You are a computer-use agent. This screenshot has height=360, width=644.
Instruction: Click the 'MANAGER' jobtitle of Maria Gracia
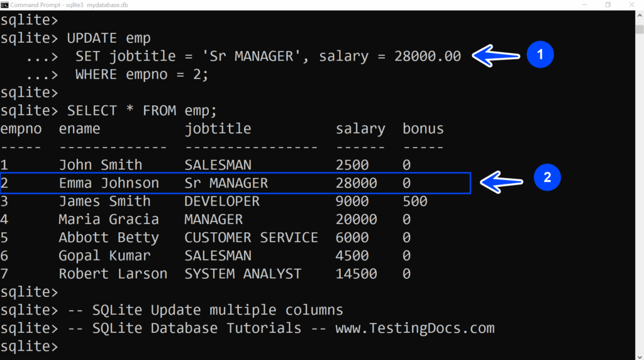pyautogui.click(x=214, y=220)
